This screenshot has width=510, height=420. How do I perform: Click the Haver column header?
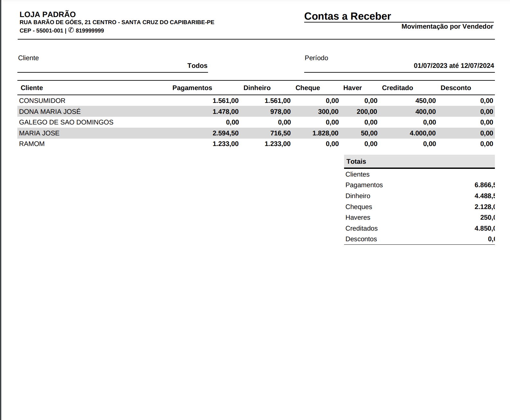pyautogui.click(x=352, y=88)
